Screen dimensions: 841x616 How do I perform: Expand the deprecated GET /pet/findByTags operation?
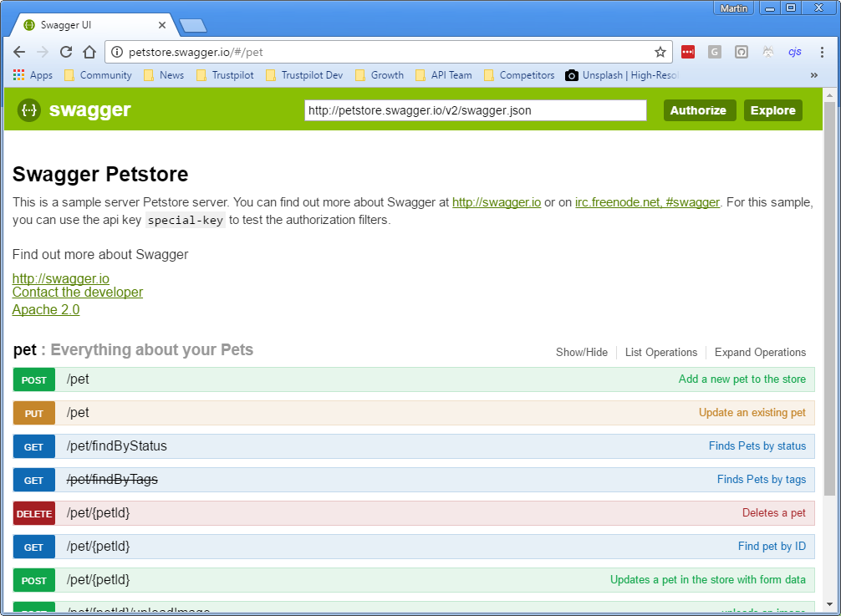tap(414, 480)
